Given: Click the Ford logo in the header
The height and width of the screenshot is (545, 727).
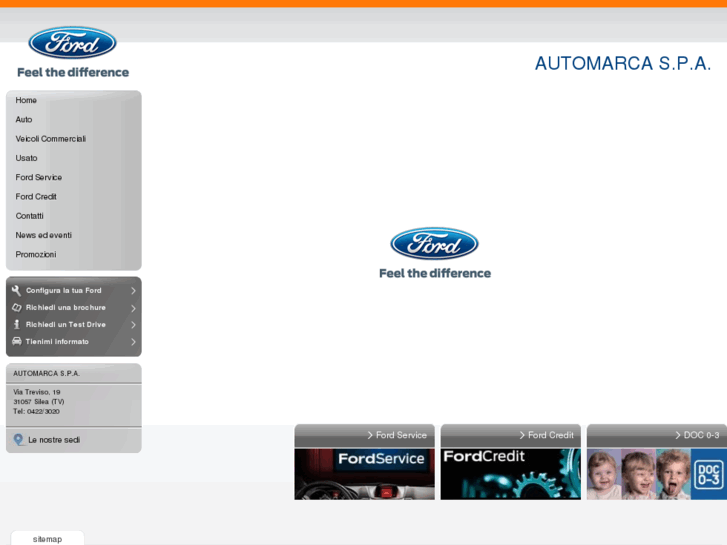Looking at the screenshot, I should [72, 43].
